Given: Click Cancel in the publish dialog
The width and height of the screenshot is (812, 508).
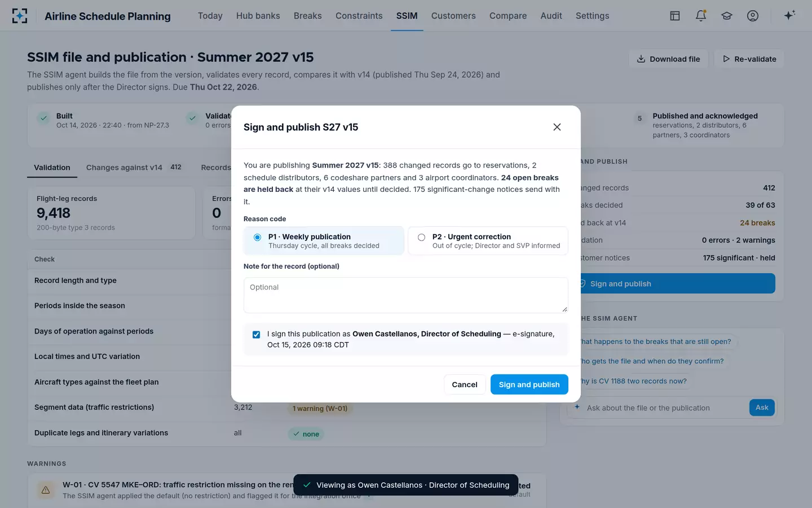Looking at the screenshot, I should pyautogui.click(x=465, y=384).
